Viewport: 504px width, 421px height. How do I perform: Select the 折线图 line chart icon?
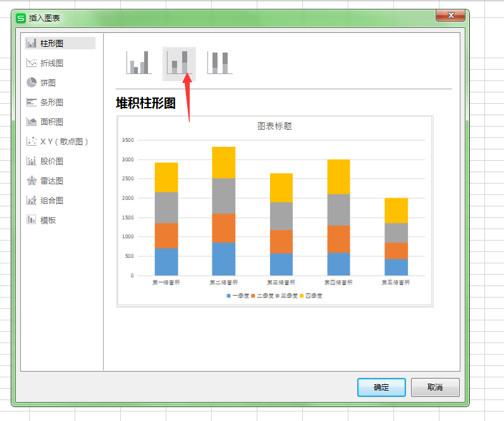click(x=32, y=63)
